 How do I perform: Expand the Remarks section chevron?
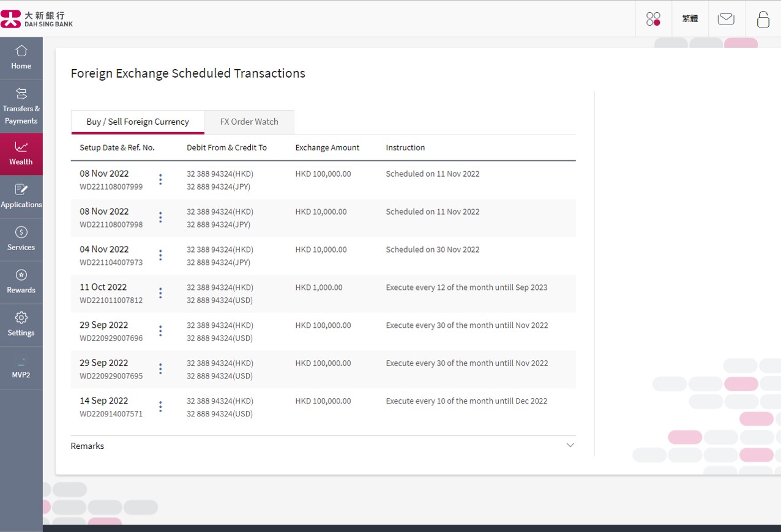pos(570,445)
